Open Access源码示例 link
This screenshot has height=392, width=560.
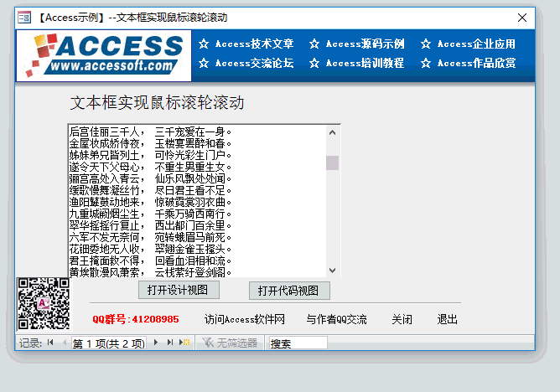point(365,44)
